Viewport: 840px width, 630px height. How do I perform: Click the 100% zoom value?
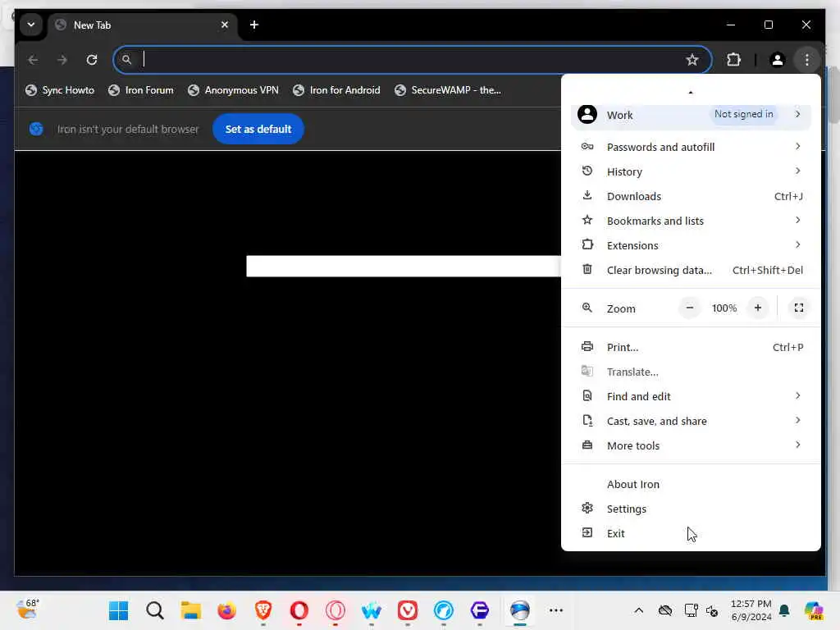click(724, 308)
